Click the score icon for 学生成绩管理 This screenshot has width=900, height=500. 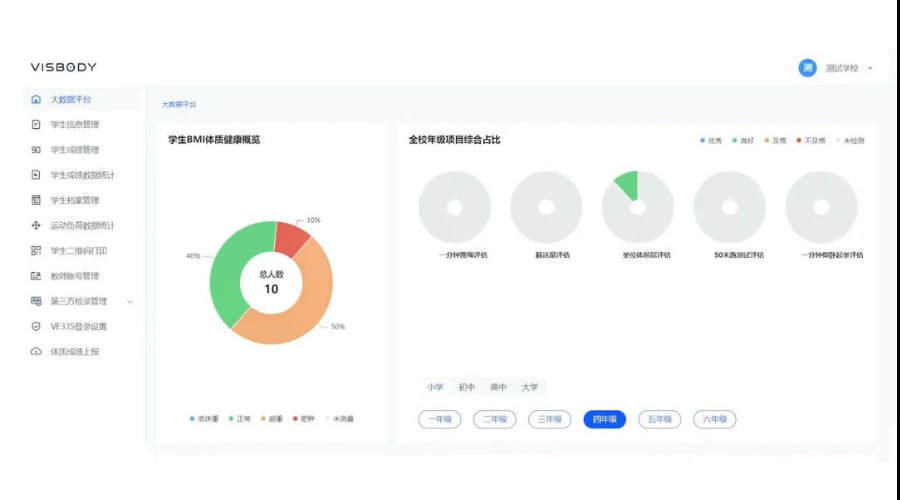point(36,150)
